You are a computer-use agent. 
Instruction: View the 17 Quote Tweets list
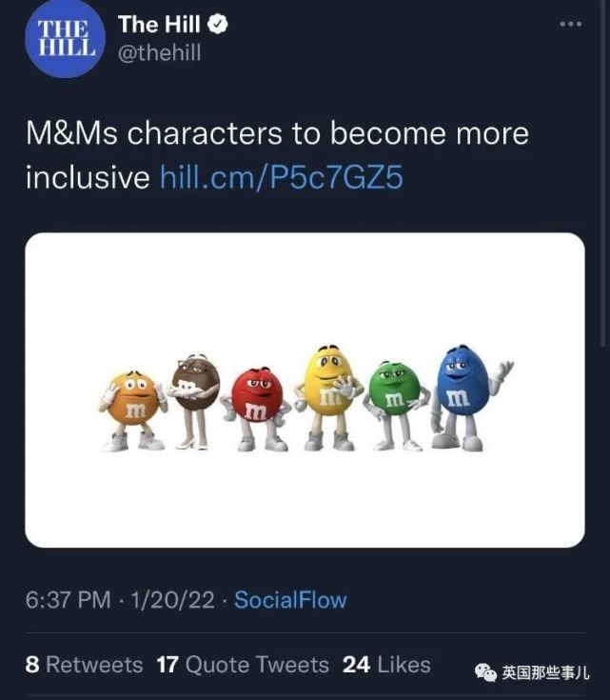(x=243, y=665)
